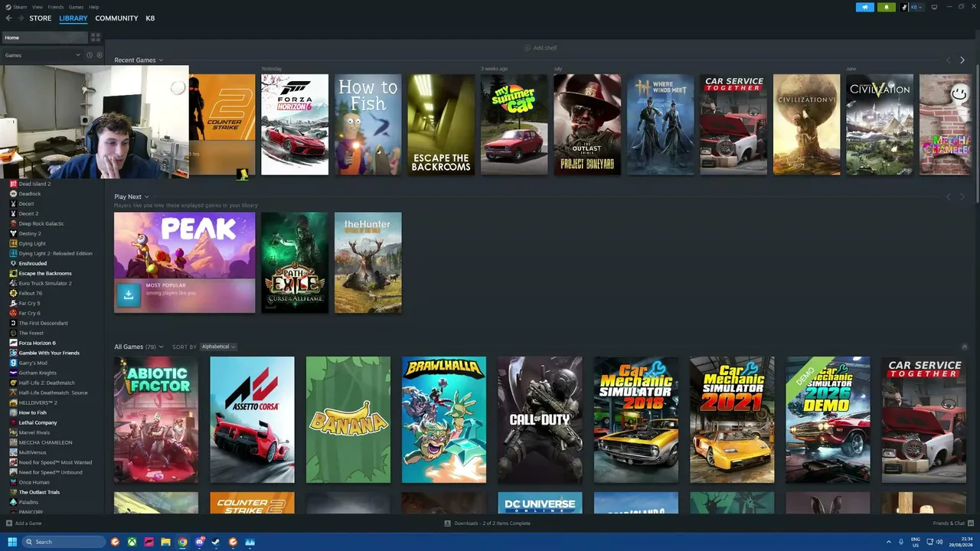The height and width of the screenshot is (551, 980).
Task: Open How to Fish recent game cover
Action: [367, 125]
